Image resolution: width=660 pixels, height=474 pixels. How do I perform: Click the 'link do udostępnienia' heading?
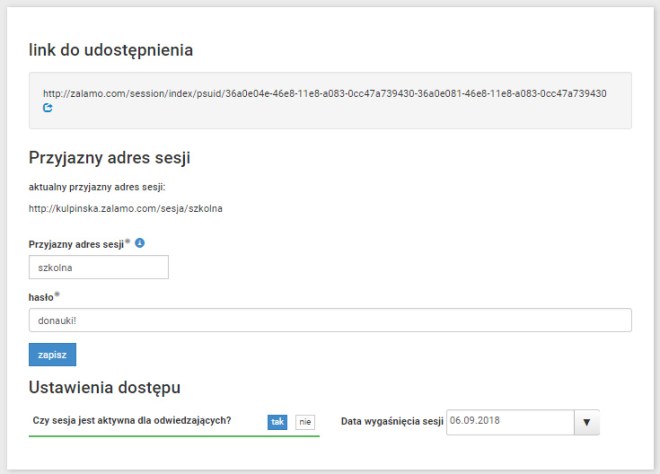pyautogui.click(x=110, y=49)
